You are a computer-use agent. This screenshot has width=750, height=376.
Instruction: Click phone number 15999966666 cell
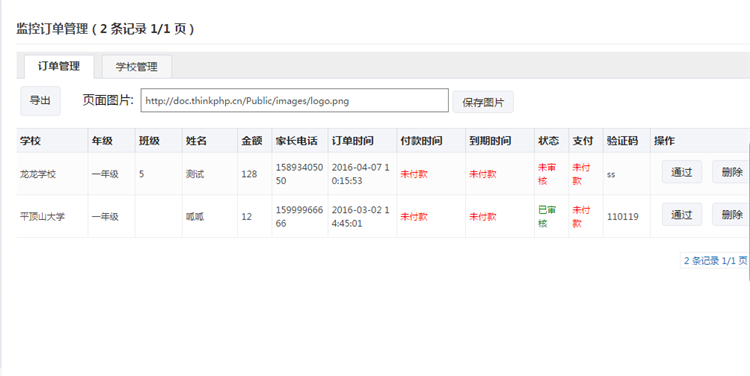(299, 217)
